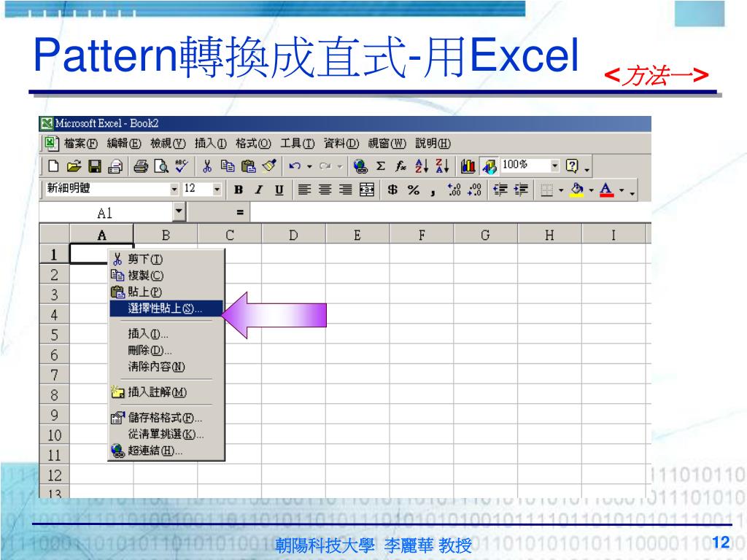Apply Currency style dollar icon
747x560 pixels.
(x=392, y=190)
